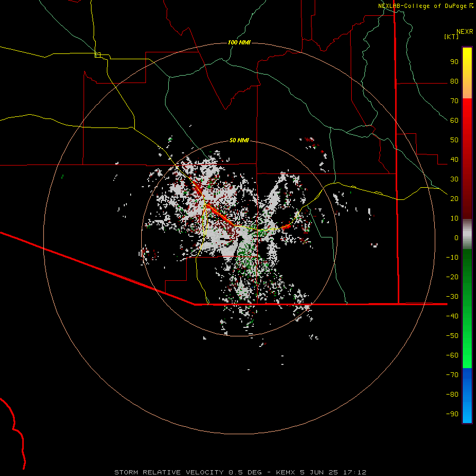Viewport: 476px width, 476px height.
Task: Select the 50 NMI range ring label
Action: (239, 140)
